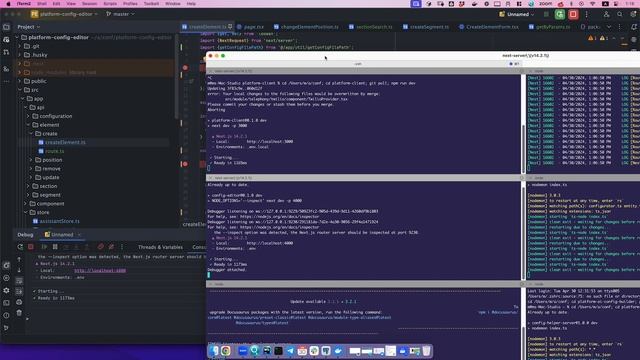Open the Unnamed run configuration dropdown
The image size is (640, 360).
click(516, 14)
